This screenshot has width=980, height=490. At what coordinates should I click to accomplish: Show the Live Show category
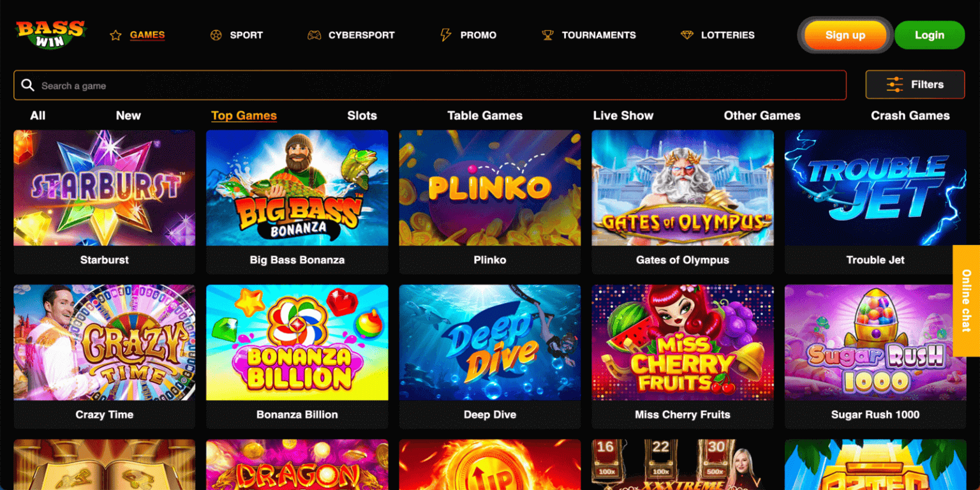pyautogui.click(x=623, y=115)
